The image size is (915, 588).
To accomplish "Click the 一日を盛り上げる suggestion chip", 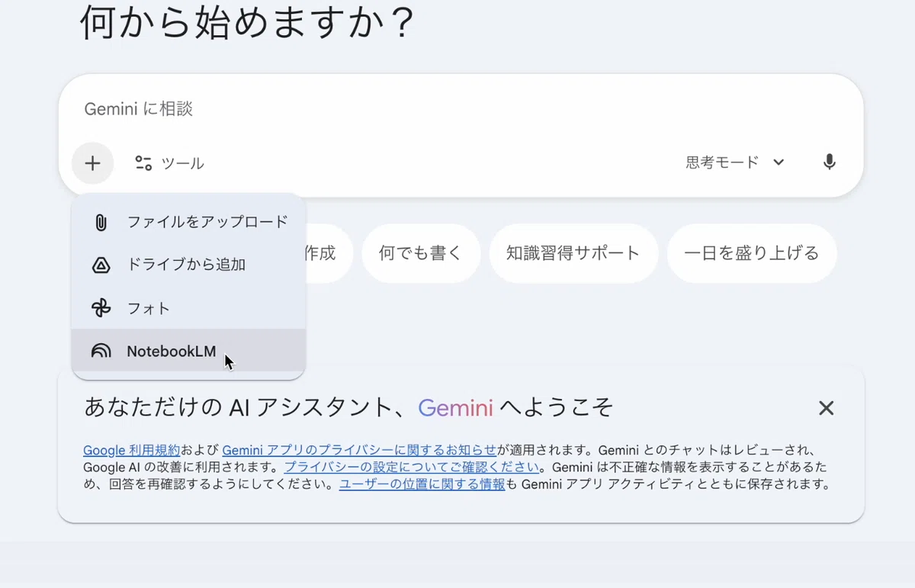I will (x=752, y=253).
